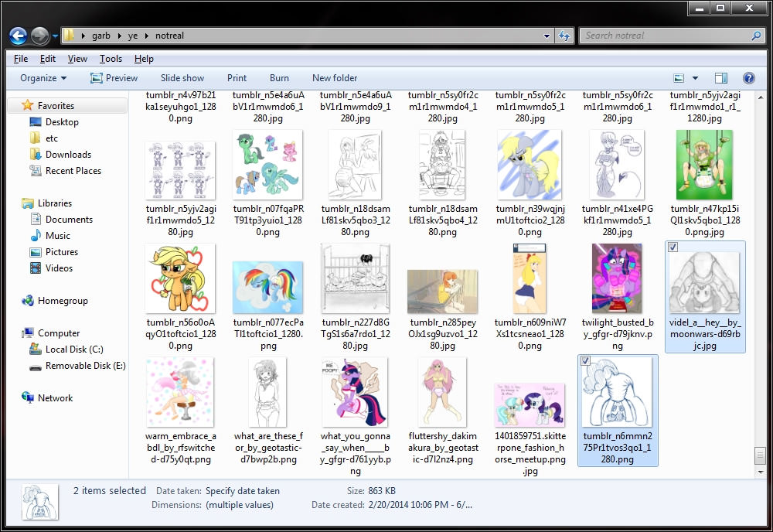Start the Slide show
The height and width of the screenshot is (532, 773).
pos(182,78)
